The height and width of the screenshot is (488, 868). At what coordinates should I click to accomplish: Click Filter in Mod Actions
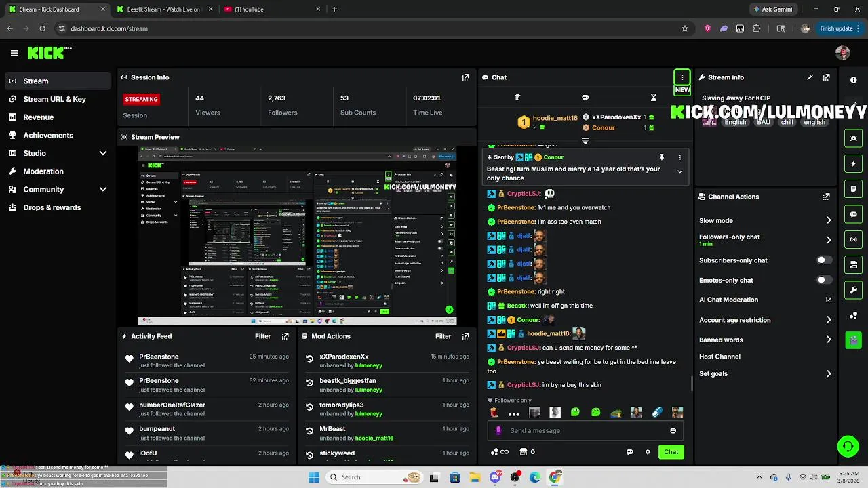tap(443, 336)
